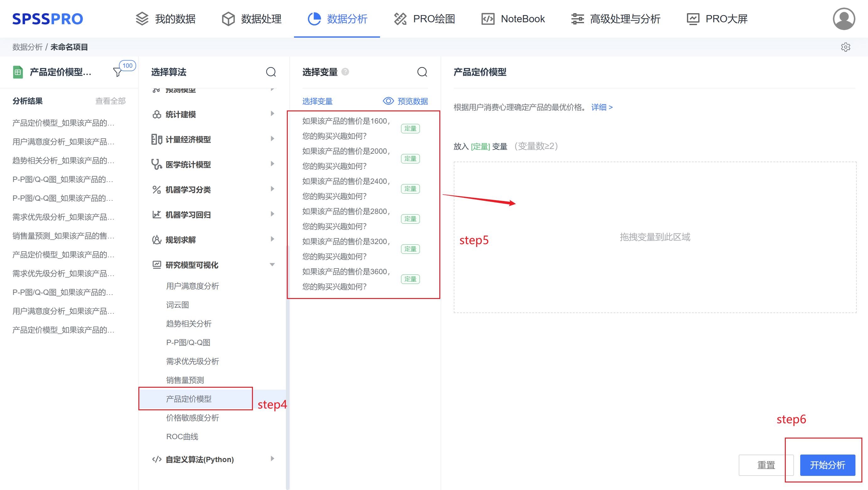
Task: Select the 价格敏感度分析 algorithm
Action: 192,418
